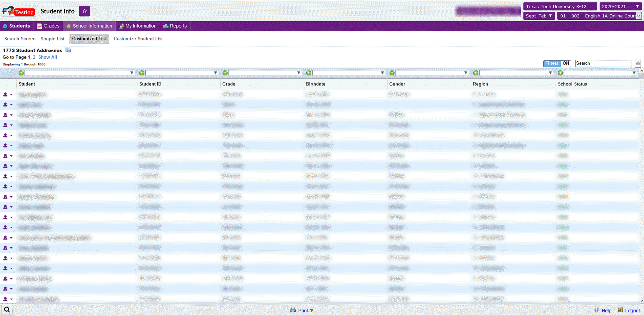644x316 pixels.
Task: Add a filter on the Student column
Action: [21, 73]
